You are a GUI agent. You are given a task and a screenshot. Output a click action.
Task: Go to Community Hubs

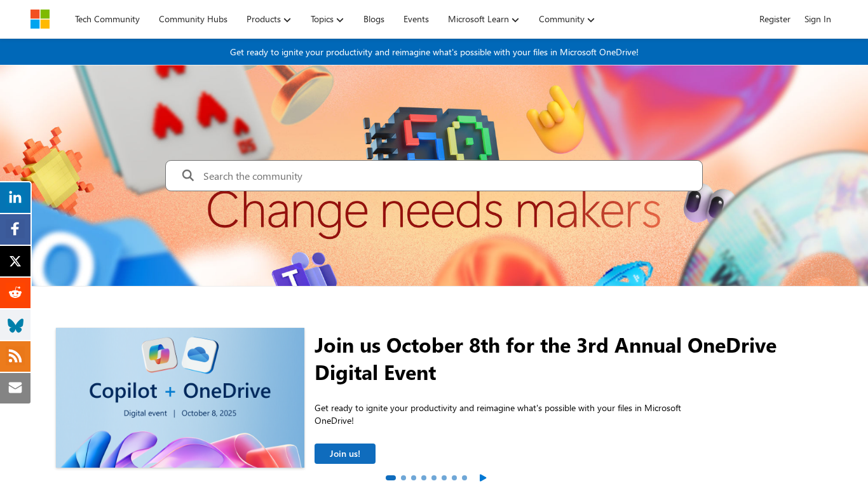[193, 19]
